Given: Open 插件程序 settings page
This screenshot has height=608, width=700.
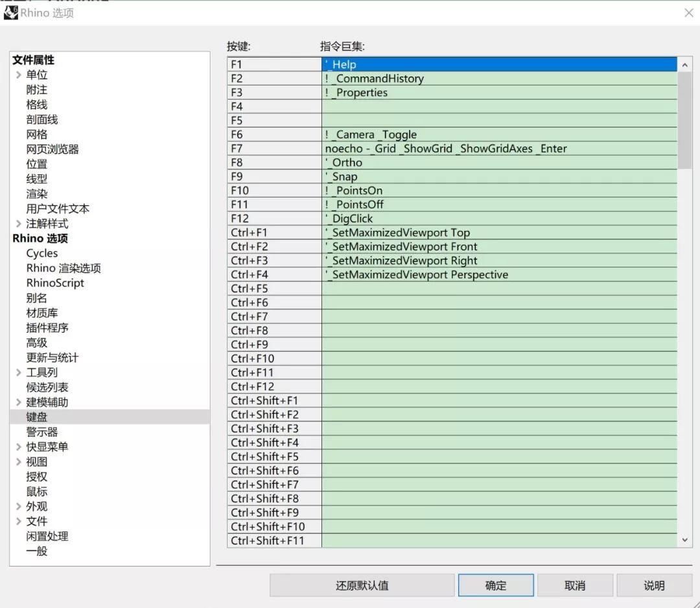Looking at the screenshot, I should (47, 328).
